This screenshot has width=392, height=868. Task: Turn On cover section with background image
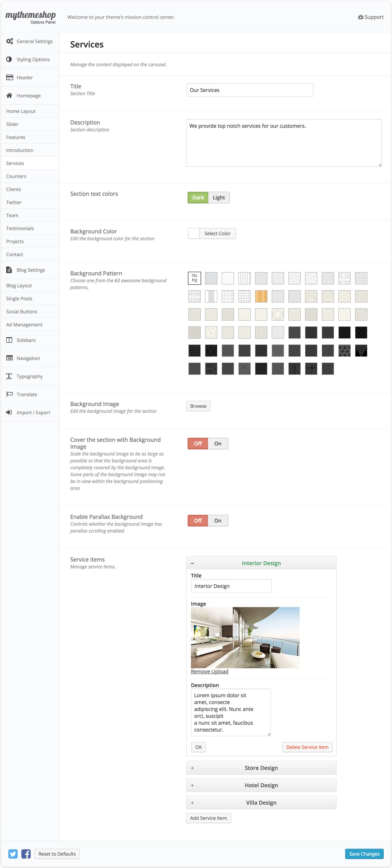(x=218, y=444)
